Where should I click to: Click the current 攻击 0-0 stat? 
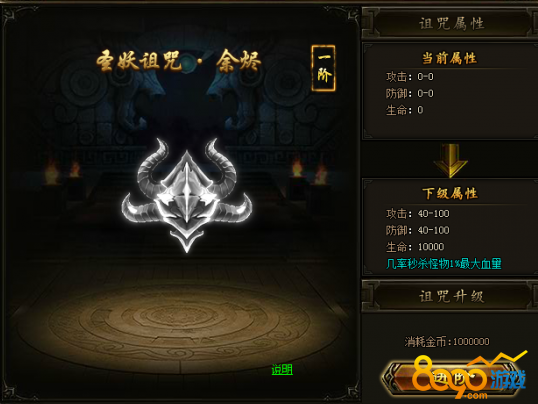pyautogui.click(x=410, y=77)
